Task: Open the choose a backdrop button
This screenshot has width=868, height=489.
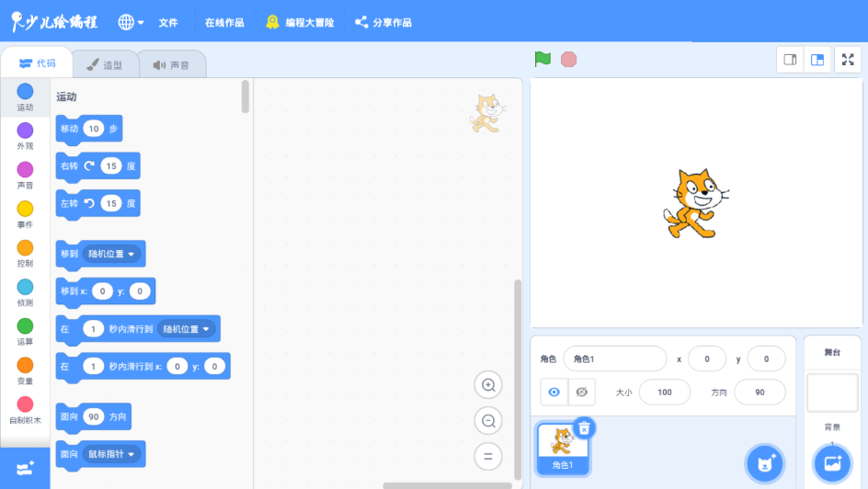Action: coord(832,463)
